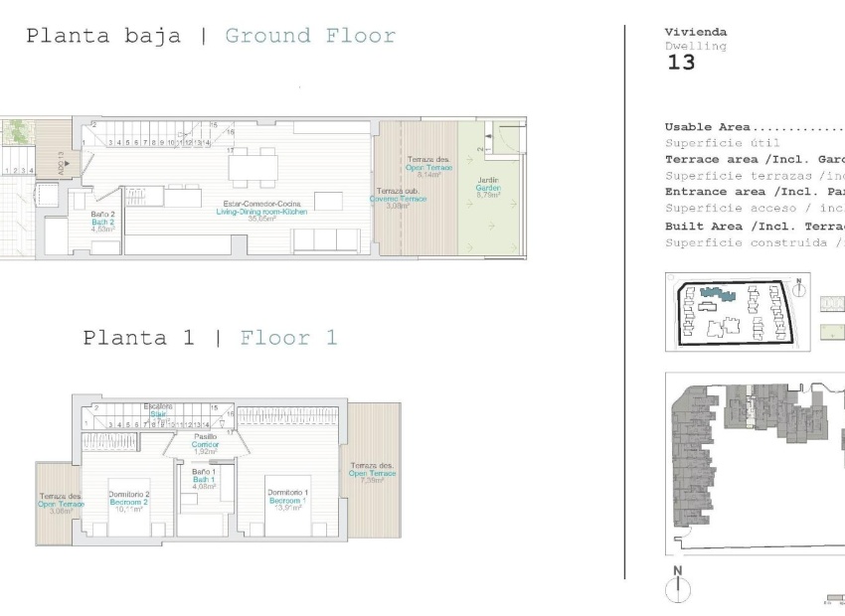The height and width of the screenshot is (616, 845).
Task: Click the Terrace area /Incl. Garden label
Action: (751, 159)
